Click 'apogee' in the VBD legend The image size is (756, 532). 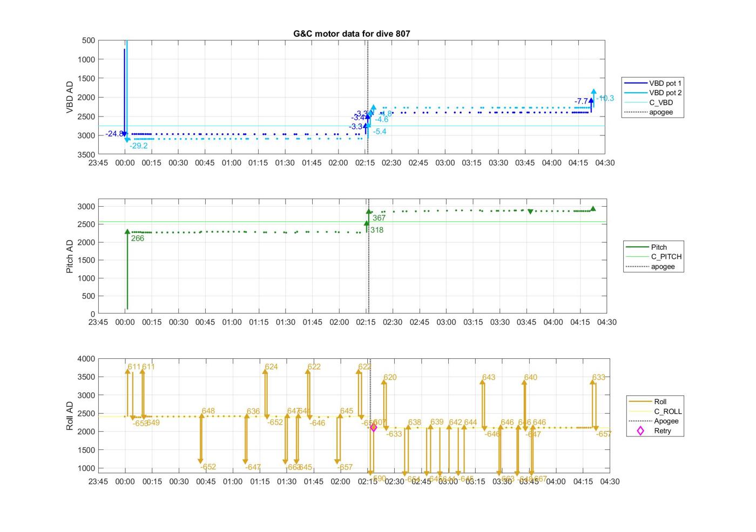[649, 112]
